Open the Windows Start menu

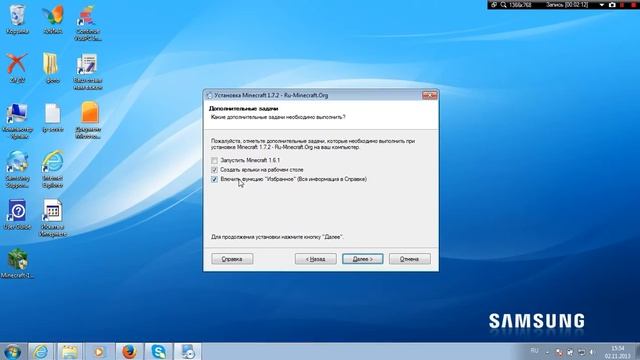click(13, 352)
